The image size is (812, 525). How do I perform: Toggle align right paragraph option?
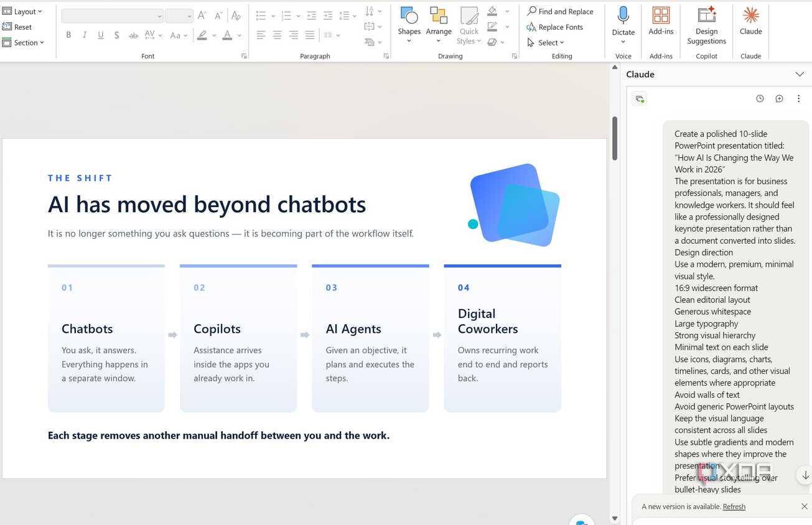click(293, 35)
